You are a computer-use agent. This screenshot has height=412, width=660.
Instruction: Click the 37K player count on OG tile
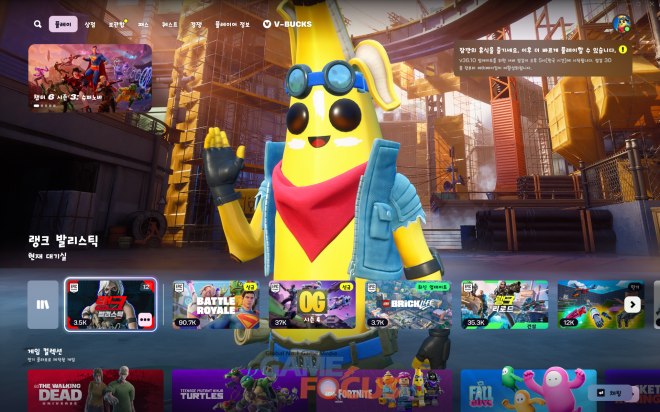[280, 323]
